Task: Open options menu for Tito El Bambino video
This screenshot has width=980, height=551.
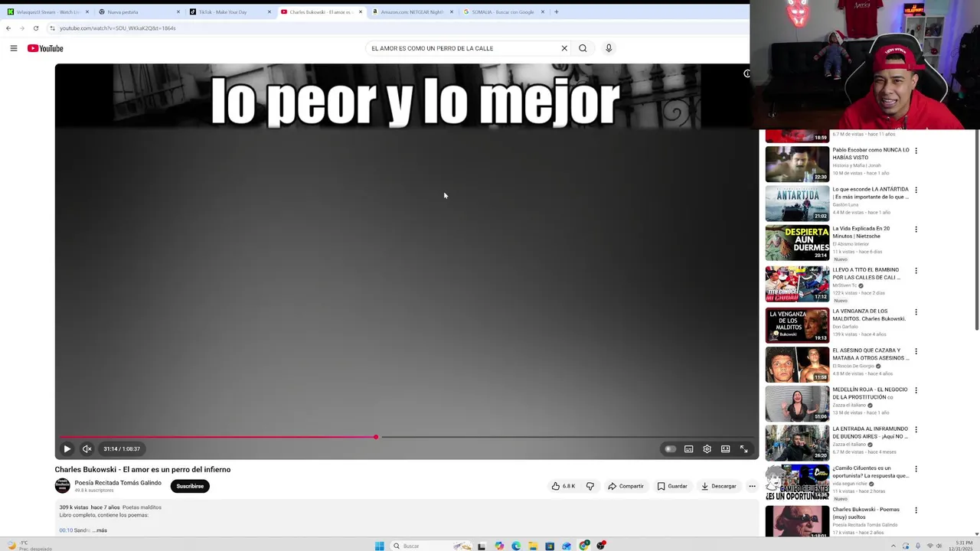Action: click(916, 271)
